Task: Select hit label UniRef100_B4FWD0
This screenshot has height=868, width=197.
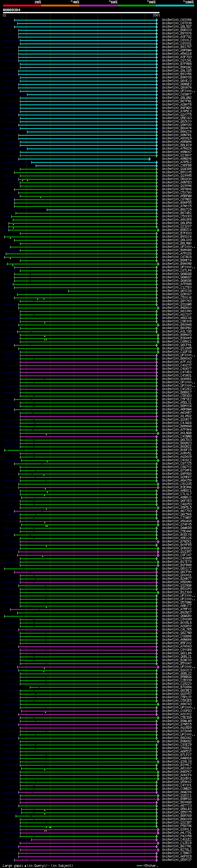Action: coord(177,108)
